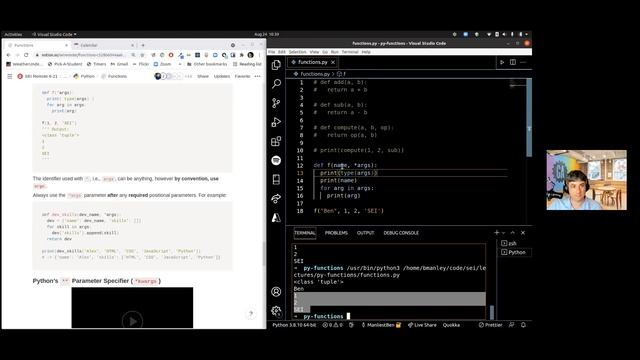
Task: Open the Selection menu in VS Code
Action: [x=298, y=52]
